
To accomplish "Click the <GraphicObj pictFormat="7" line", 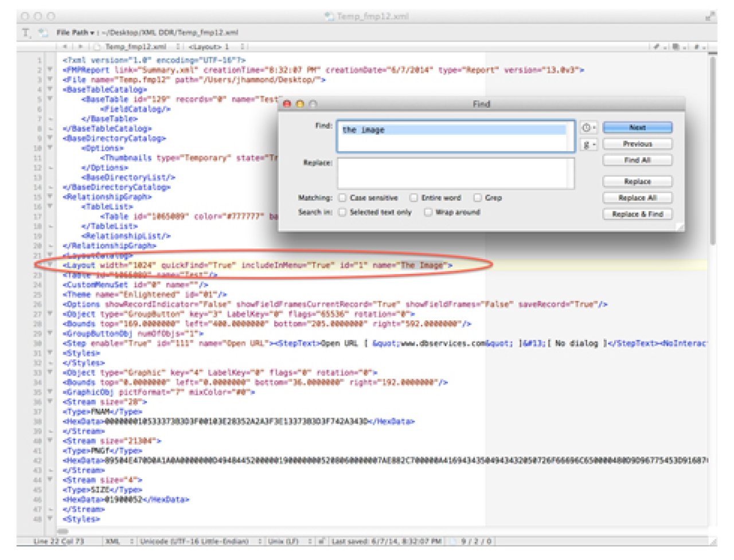I will (x=158, y=392).
